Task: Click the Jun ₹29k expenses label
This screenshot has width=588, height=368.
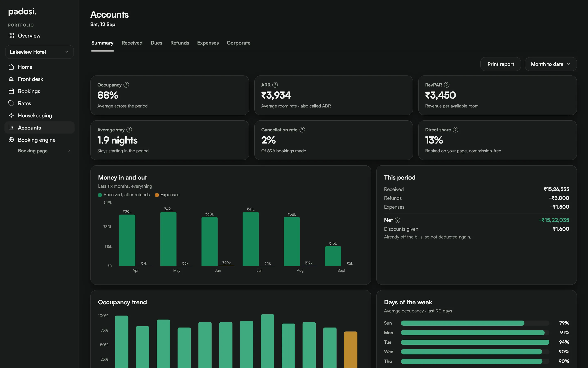Action: pyautogui.click(x=226, y=263)
